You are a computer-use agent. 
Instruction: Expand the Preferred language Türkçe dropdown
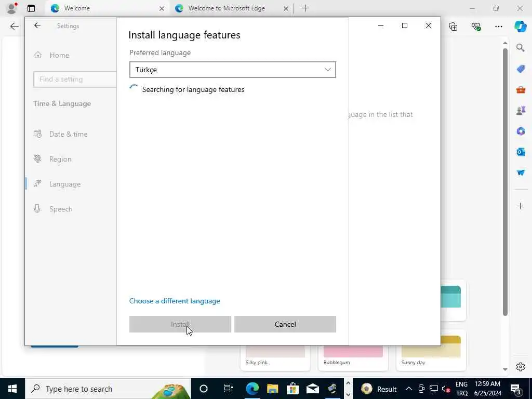pyautogui.click(x=233, y=70)
